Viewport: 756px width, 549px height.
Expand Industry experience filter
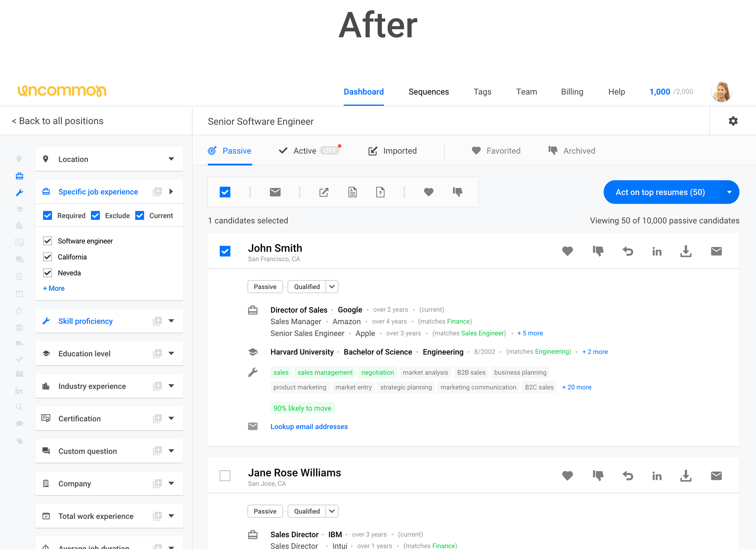pos(171,386)
